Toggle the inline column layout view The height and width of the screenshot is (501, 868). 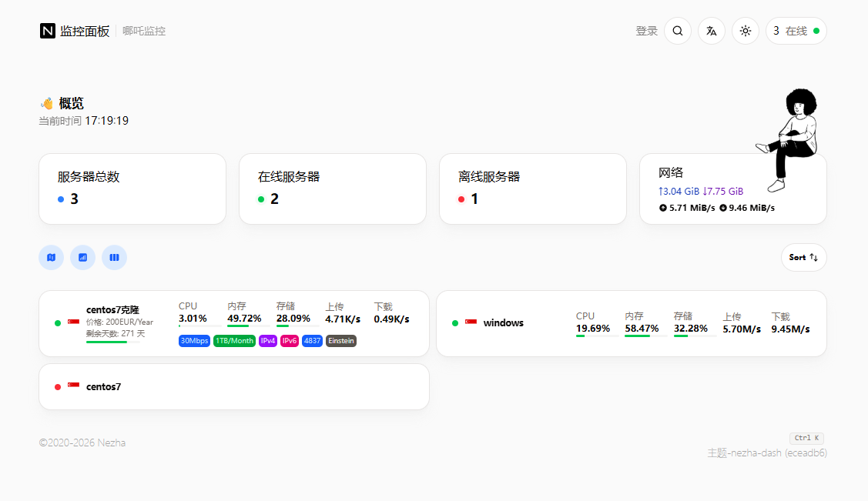coord(114,257)
